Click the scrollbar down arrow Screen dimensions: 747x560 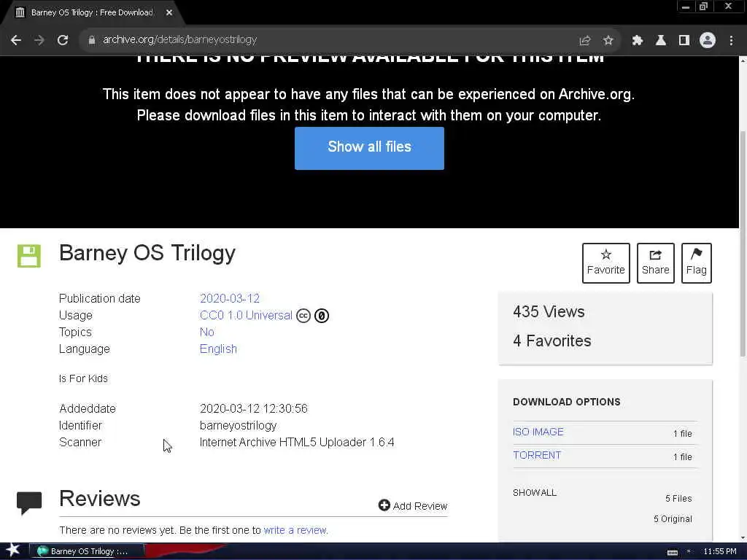742,538
